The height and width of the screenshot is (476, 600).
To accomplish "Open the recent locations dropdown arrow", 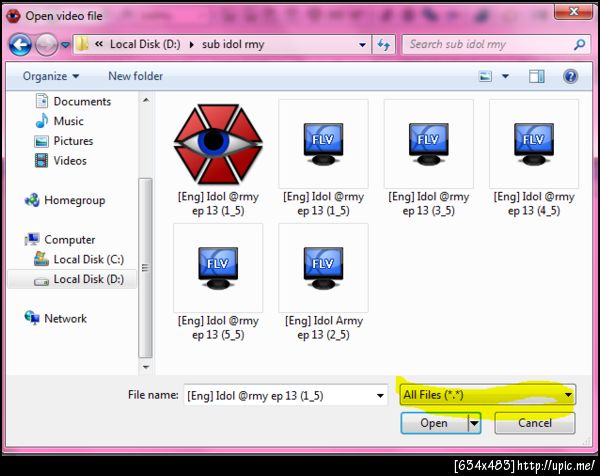I will coord(65,45).
